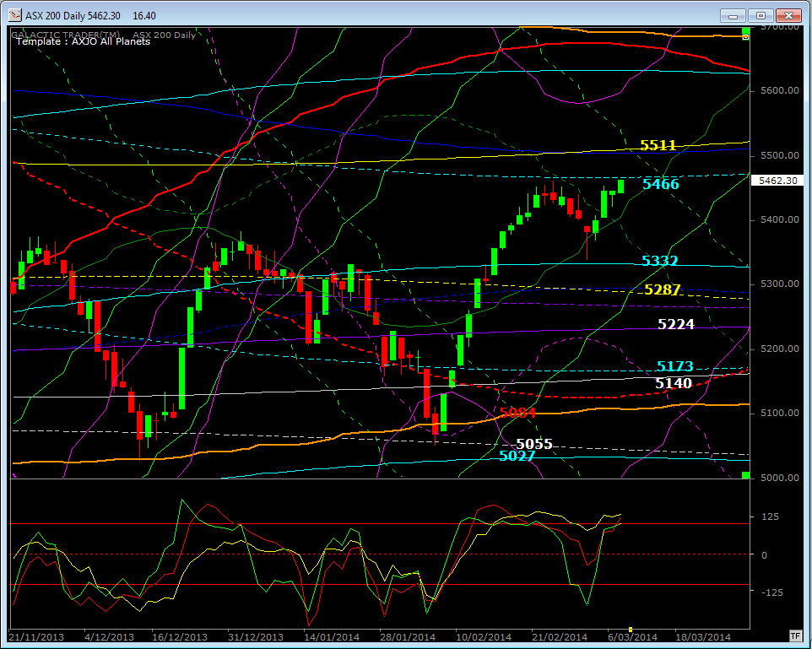Select the 5224 white level label
The width and height of the screenshot is (812, 649).
click(676, 324)
